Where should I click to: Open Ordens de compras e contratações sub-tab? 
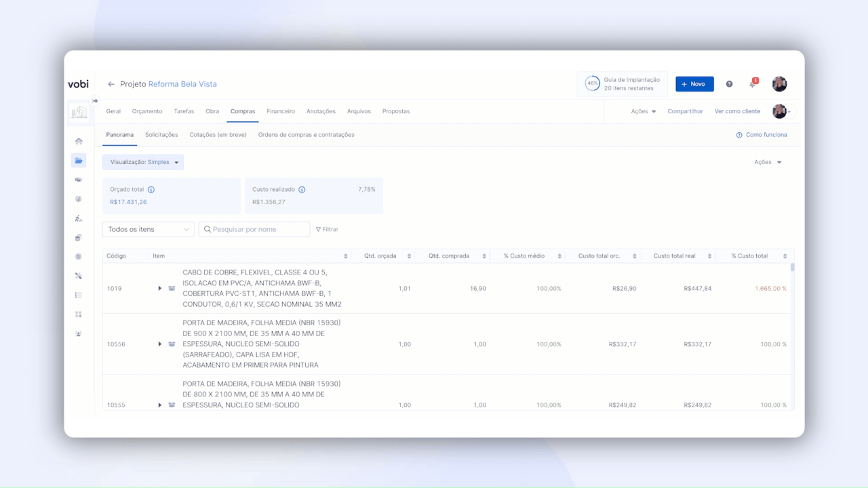click(x=307, y=135)
